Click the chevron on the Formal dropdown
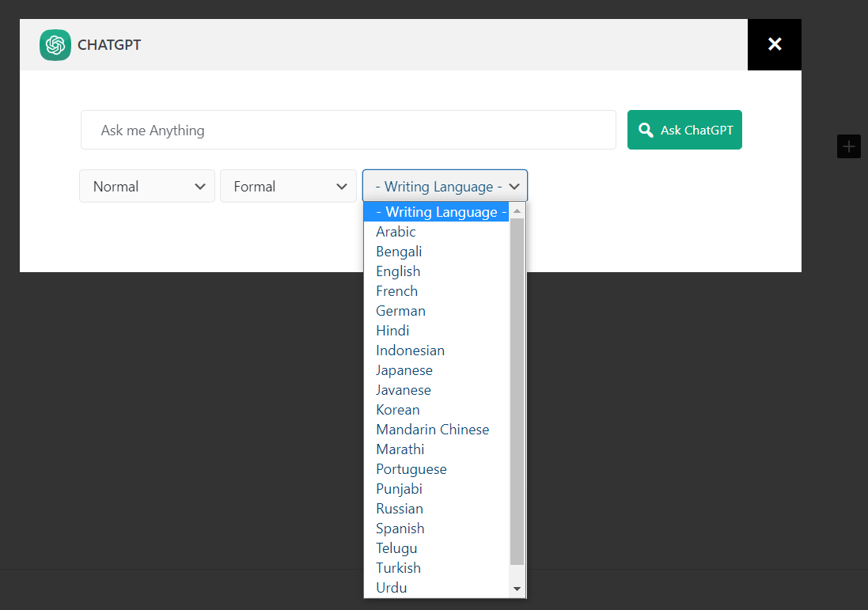Screen dimensions: 868x610 [x=343, y=186]
